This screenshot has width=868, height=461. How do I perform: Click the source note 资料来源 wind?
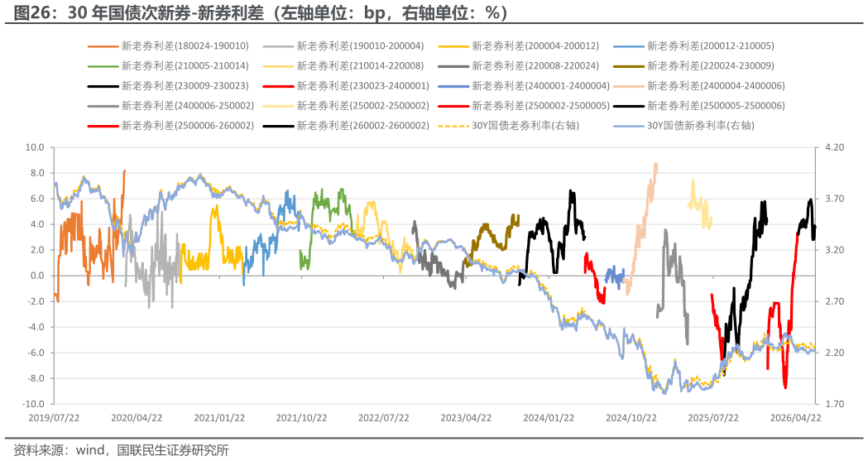coord(121,450)
